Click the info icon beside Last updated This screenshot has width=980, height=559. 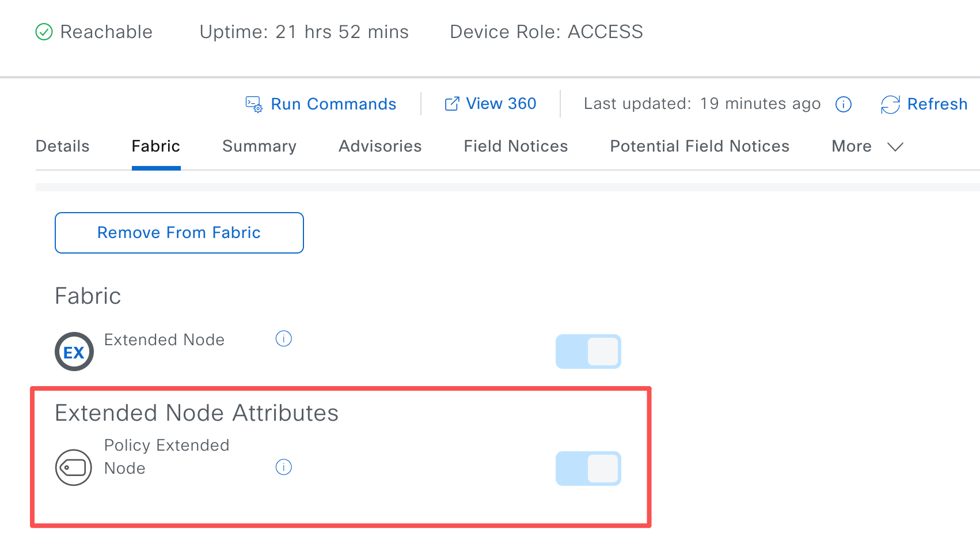[844, 104]
